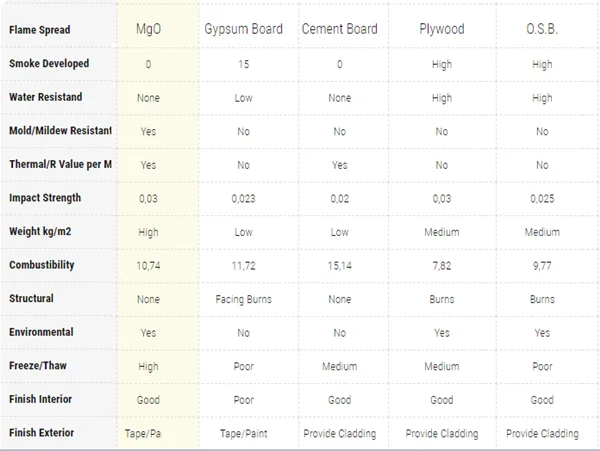600x451 pixels.
Task: Select the Flame Spread row label
Action: [39, 30]
